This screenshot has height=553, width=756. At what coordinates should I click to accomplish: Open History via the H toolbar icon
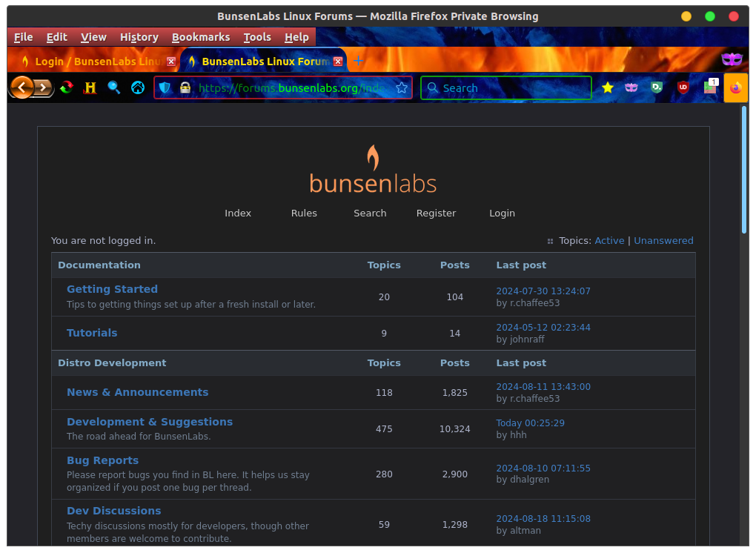click(x=90, y=87)
